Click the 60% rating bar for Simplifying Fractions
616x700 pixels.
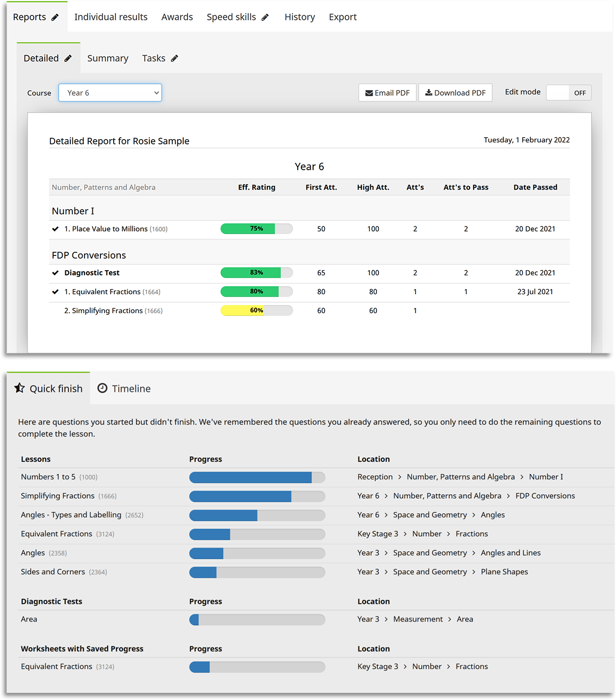256,310
